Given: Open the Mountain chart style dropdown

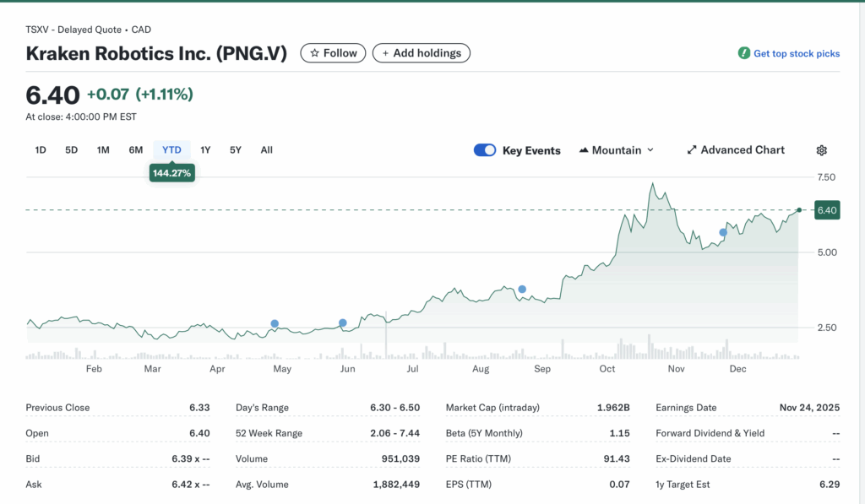Looking at the screenshot, I should (x=617, y=149).
